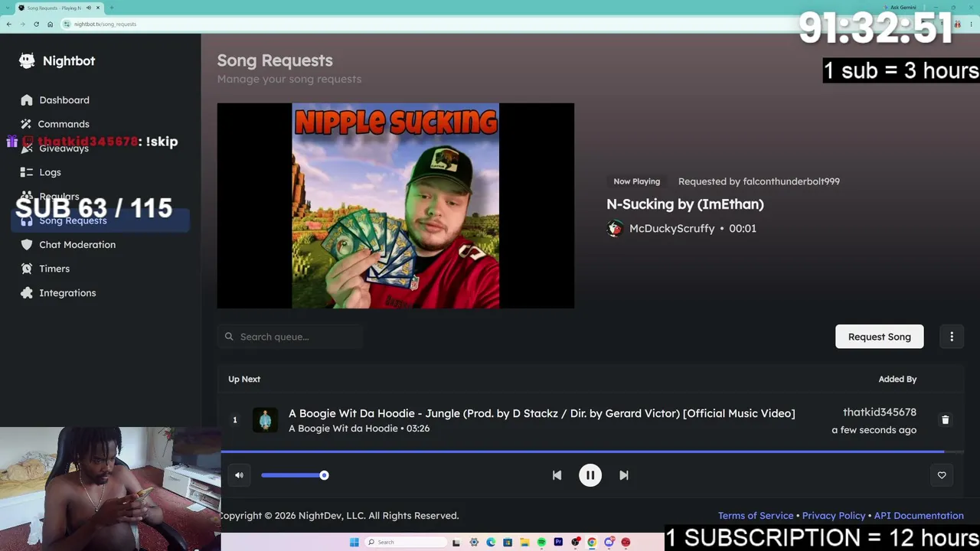This screenshot has height=551, width=980.
Task: Click the Chat Moderation shield icon
Action: [27, 245]
